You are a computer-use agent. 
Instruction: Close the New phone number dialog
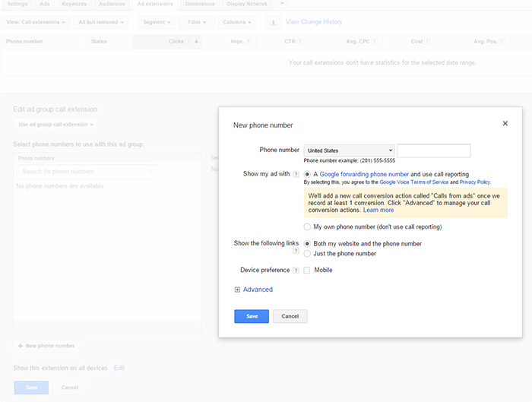[505, 123]
